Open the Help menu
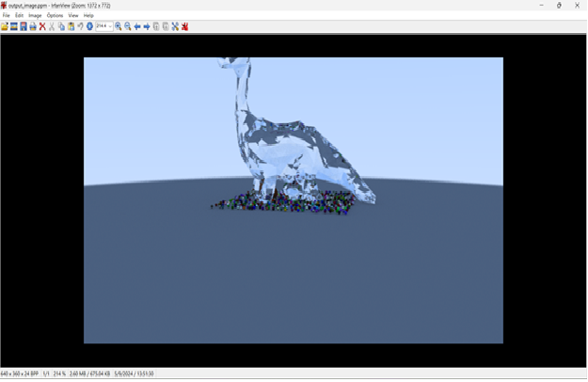Image resolution: width=588 pixels, height=382 pixels. pos(88,15)
